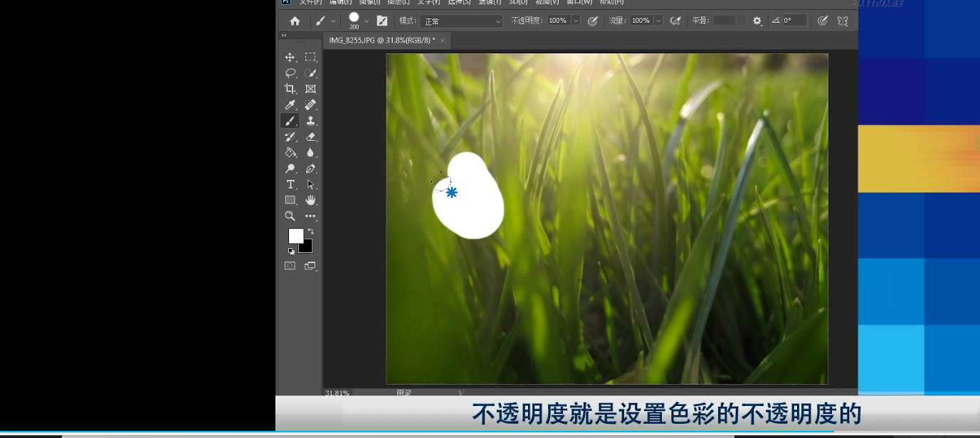Select the Crop tool
The height and width of the screenshot is (438, 980).
click(x=290, y=89)
